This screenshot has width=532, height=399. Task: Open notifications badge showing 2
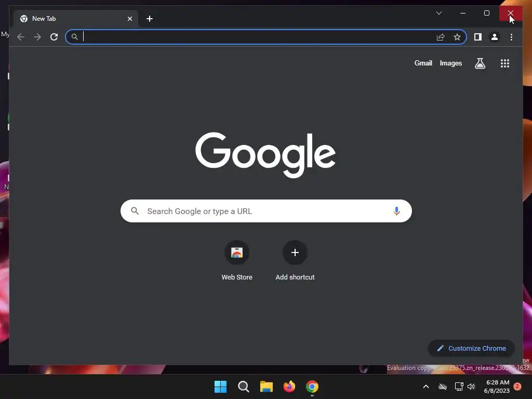click(x=517, y=387)
